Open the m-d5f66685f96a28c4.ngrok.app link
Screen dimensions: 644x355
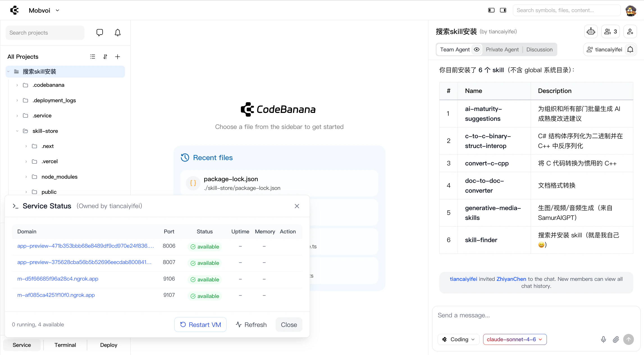[58, 279]
